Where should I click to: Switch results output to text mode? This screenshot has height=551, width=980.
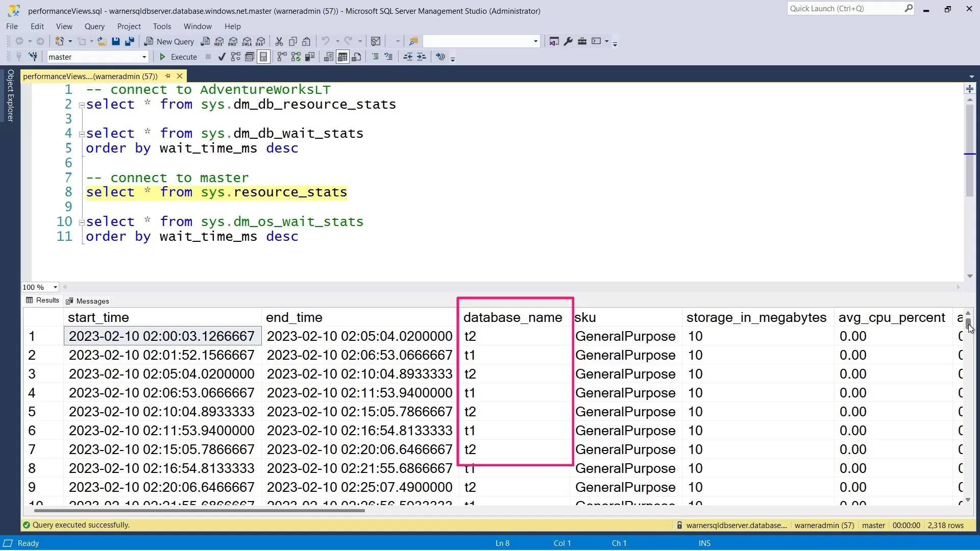click(x=328, y=57)
